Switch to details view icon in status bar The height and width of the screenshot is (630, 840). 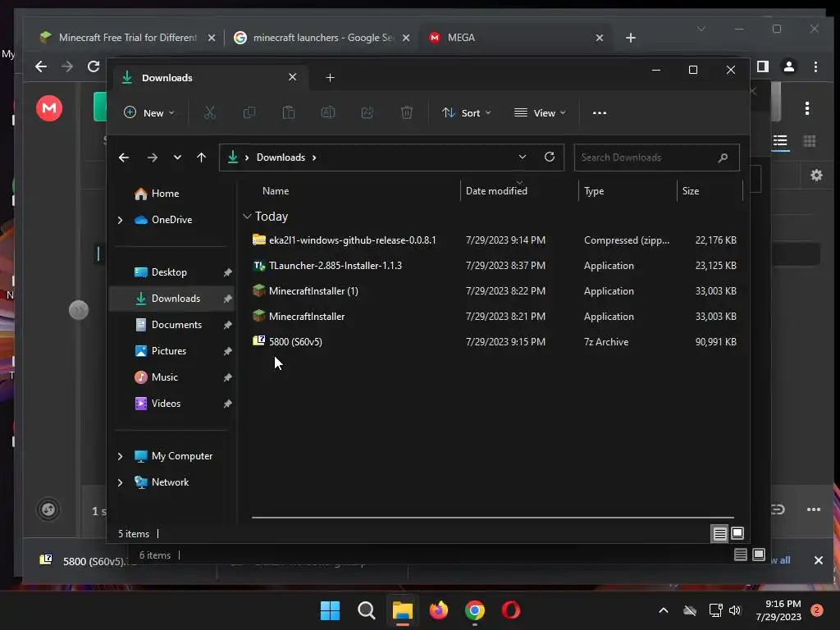point(719,533)
